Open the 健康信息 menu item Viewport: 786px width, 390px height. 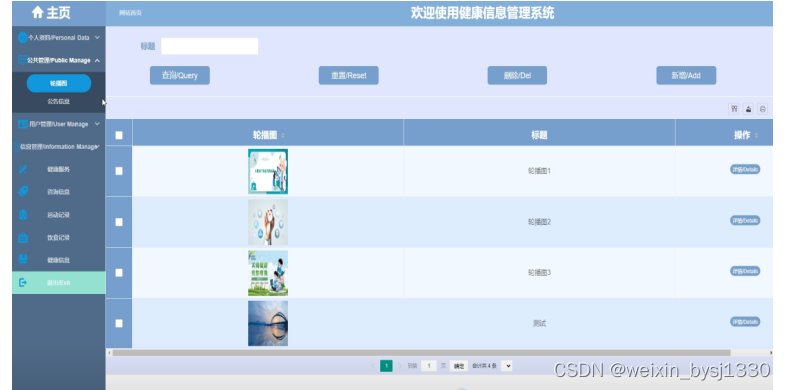[59, 260]
